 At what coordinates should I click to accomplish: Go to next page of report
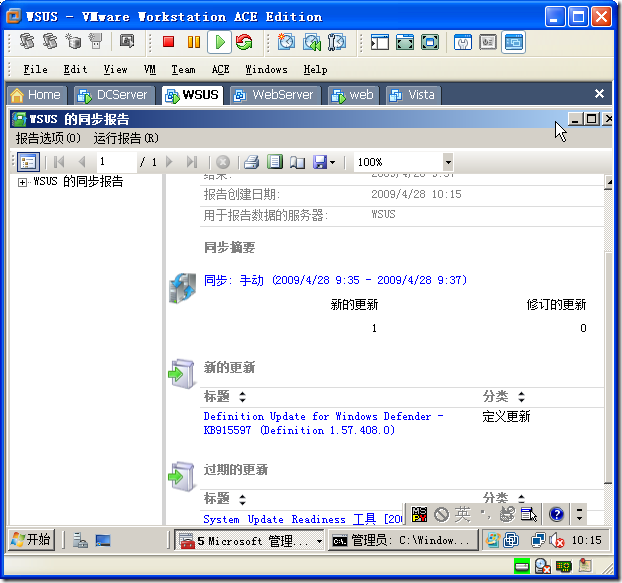pyautogui.click(x=169, y=162)
